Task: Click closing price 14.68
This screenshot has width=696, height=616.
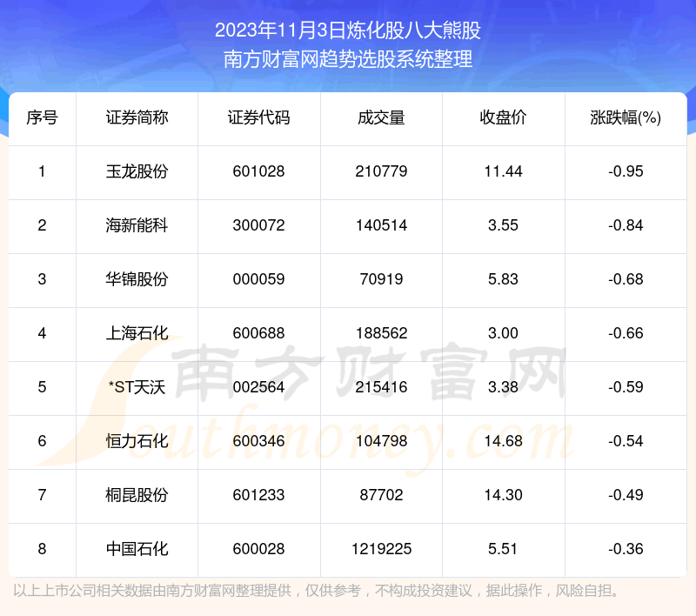Action: (503, 441)
